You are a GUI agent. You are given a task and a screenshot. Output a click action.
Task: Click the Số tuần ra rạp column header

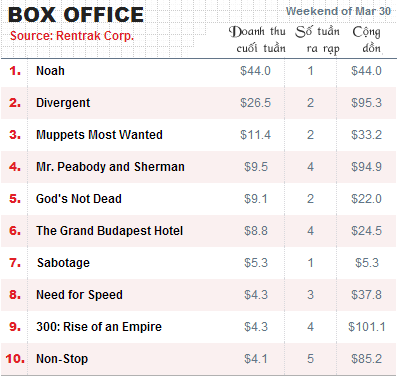[x=318, y=40]
